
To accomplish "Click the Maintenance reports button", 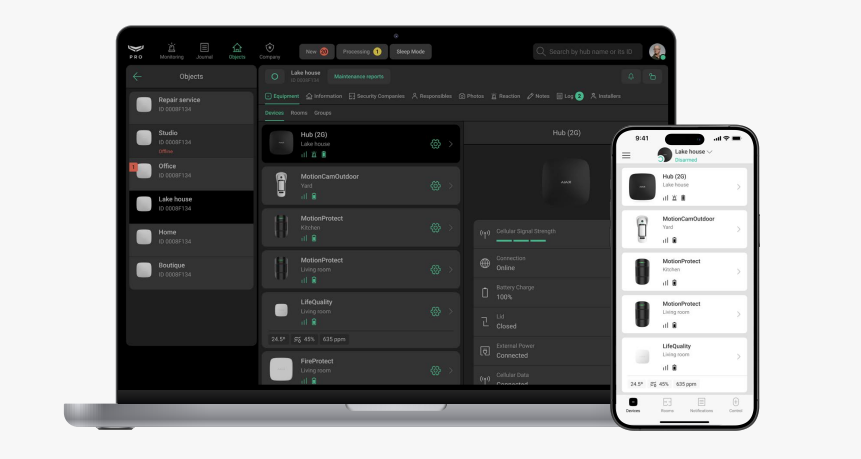I will pyautogui.click(x=358, y=76).
